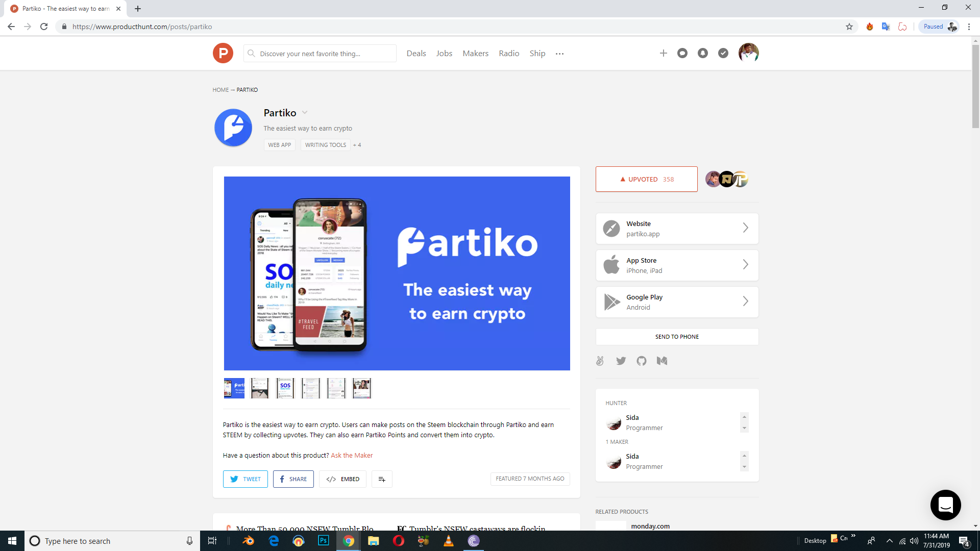
Task: Visit Partiko's GitHub via the GitHub icon
Action: click(x=642, y=361)
